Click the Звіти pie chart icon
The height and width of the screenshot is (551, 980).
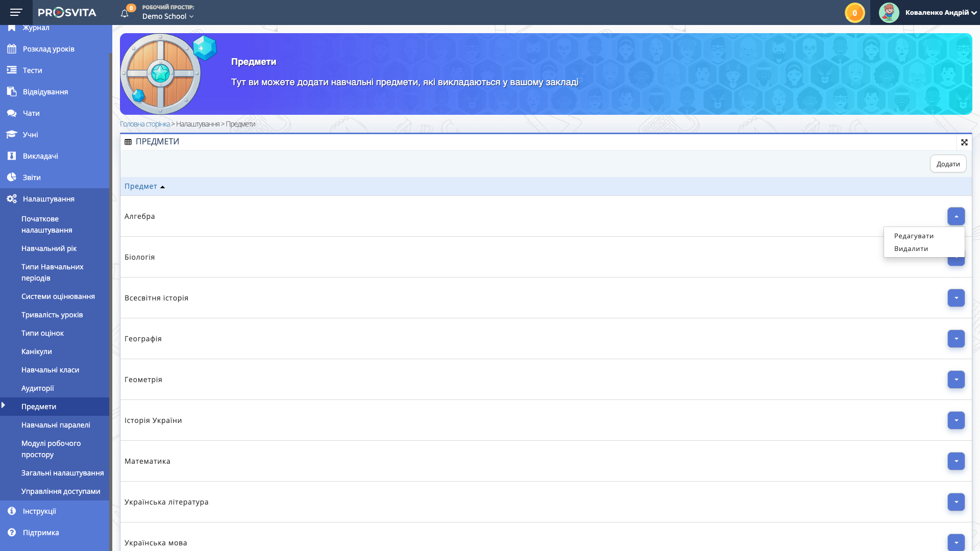coord(12,178)
